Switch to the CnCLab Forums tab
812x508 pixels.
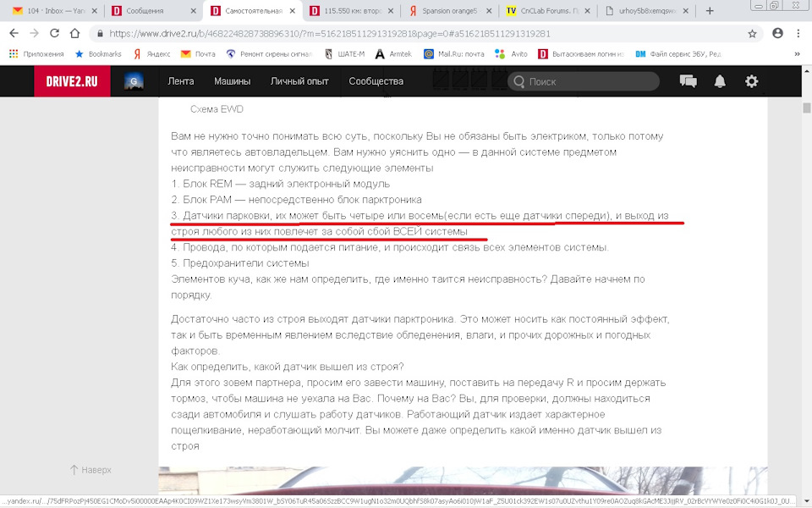548,11
